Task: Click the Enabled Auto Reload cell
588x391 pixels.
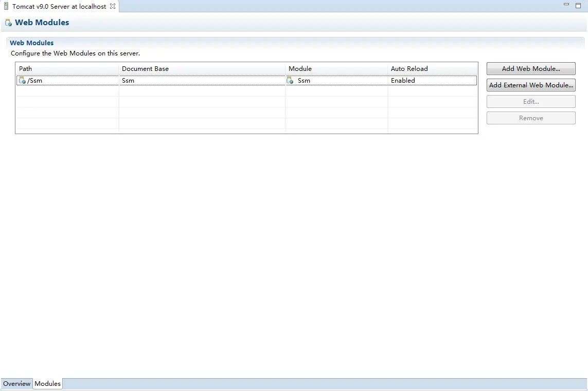Action: (432, 80)
